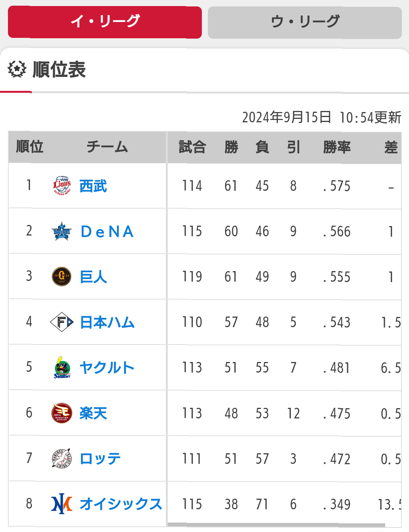Click the laurel star icon beside 順位表

tap(17, 69)
